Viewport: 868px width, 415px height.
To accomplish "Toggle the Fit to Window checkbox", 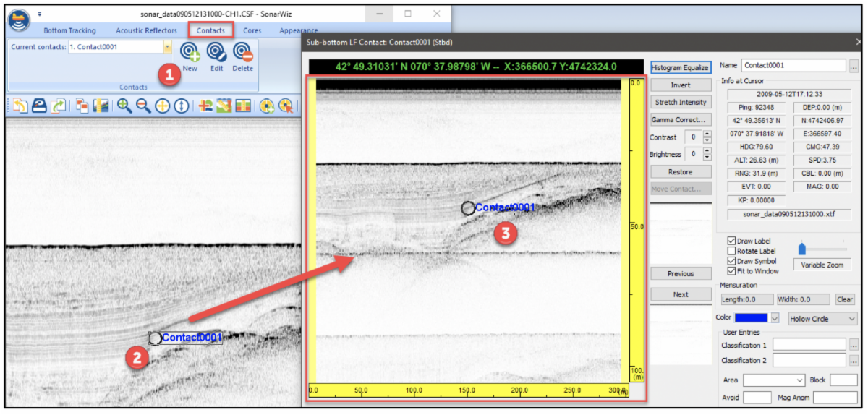I will (731, 271).
